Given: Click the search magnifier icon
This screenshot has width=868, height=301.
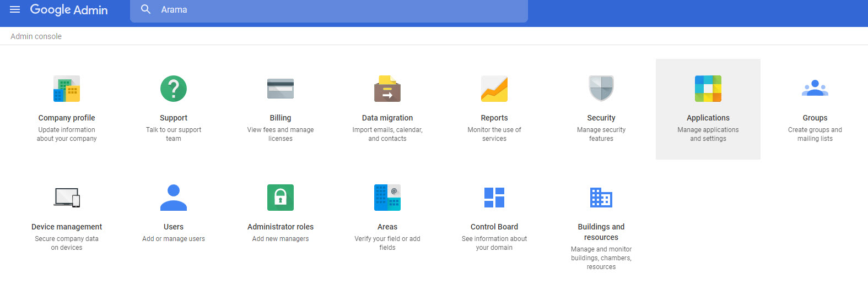Looking at the screenshot, I should point(145,9).
